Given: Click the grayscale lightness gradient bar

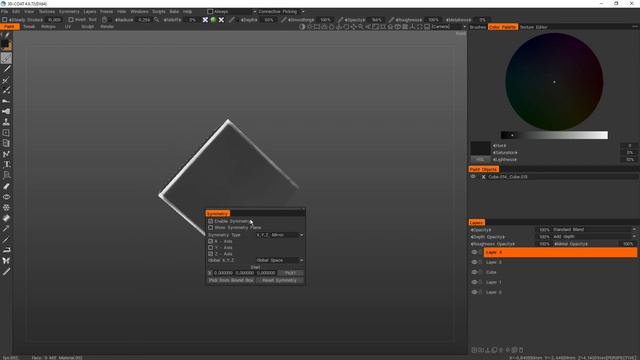Looking at the screenshot, I should [554, 135].
